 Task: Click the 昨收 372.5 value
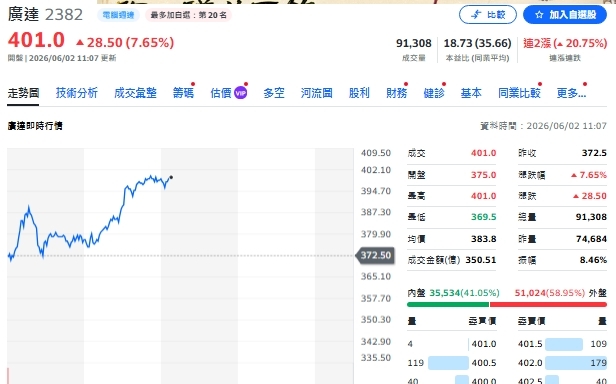(x=594, y=153)
